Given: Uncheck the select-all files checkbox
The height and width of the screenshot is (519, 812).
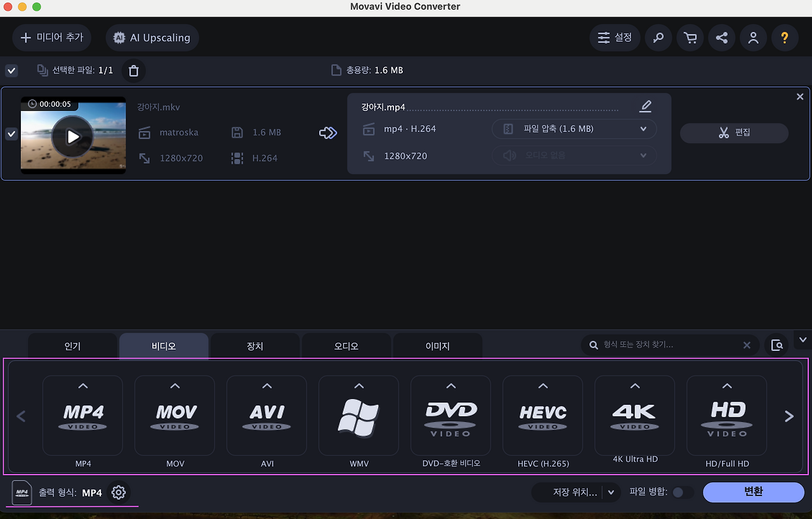Looking at the screenshot, I should point(11,70).
